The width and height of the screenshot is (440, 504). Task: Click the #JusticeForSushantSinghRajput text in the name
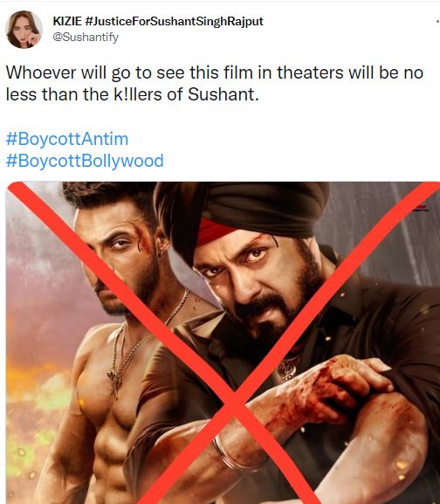pyautogui.click(x=175, y=22)
